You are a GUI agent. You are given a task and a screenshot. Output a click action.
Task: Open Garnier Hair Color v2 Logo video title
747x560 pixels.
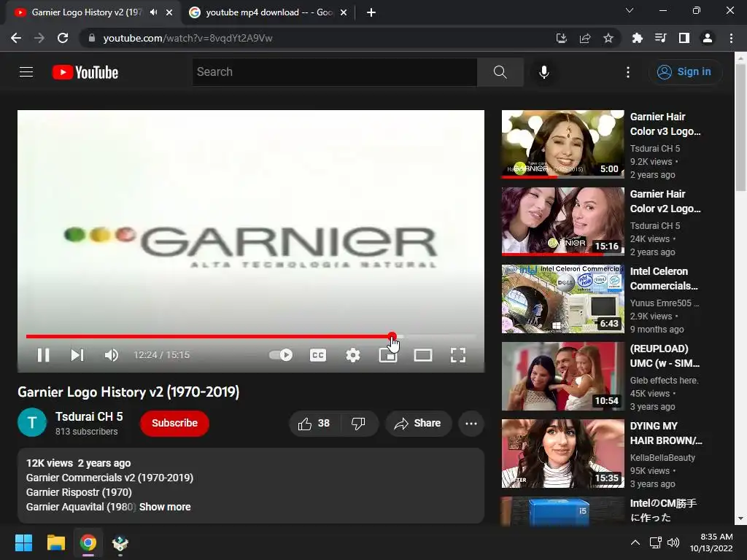coord(665,201)
